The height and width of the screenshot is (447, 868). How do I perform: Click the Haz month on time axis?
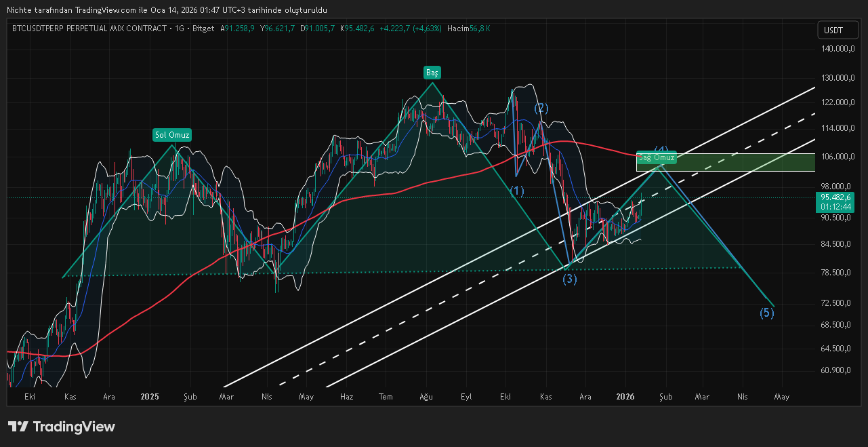[346, 396]
